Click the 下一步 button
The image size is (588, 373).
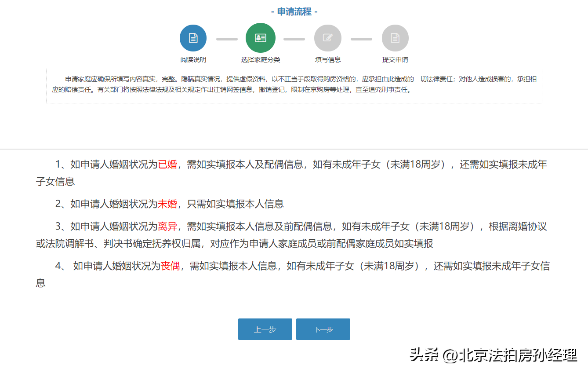pos(323,329)
